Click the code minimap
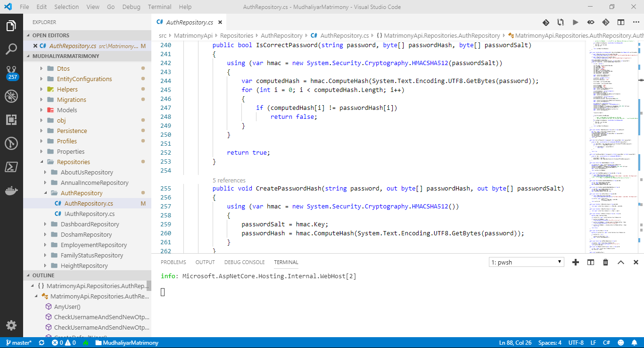Viewport: 644px width, 348px height. 612,146
